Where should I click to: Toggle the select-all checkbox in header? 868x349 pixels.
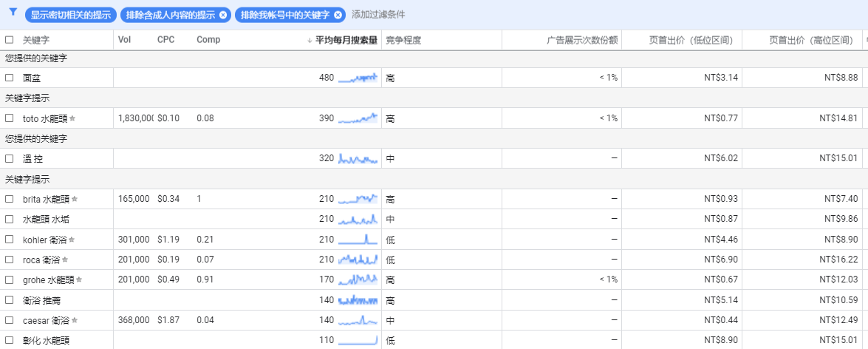point(9,40)
